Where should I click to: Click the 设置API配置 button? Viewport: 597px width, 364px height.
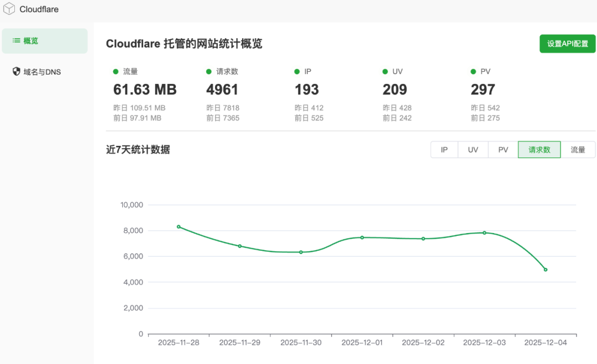click(x=567, y=44)
